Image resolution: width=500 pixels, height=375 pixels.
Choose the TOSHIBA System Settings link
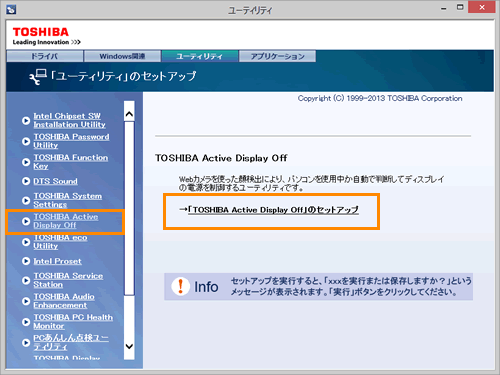tap(67, 200)
